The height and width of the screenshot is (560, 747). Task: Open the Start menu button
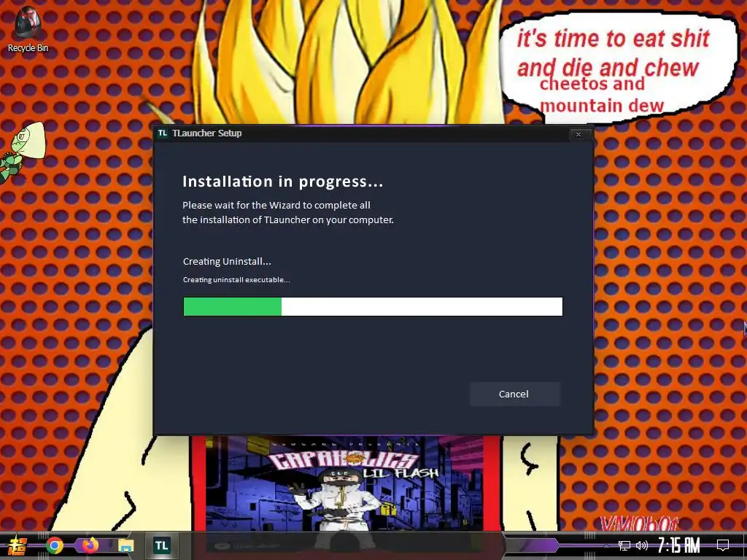point(18,545)
